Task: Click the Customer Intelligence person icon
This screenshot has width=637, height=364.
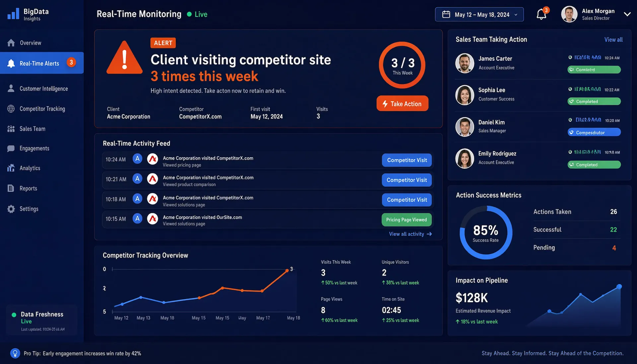Action: 11,88
